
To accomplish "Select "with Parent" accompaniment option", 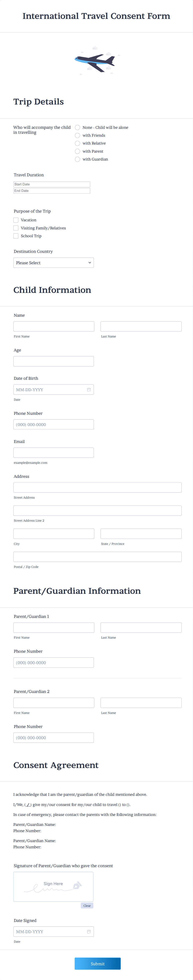I will (77, 151).
